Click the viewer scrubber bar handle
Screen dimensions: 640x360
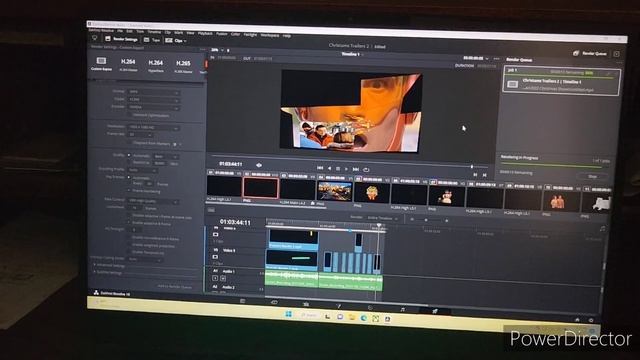click(472, 166)
